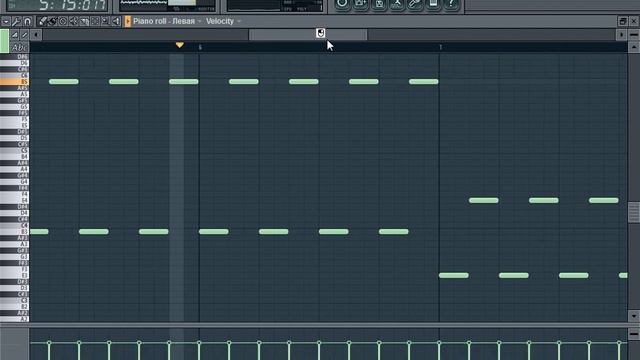Select the Delete tool
Image resolution: width=640 pixels, height=360 pixels.
click(63, 21)
